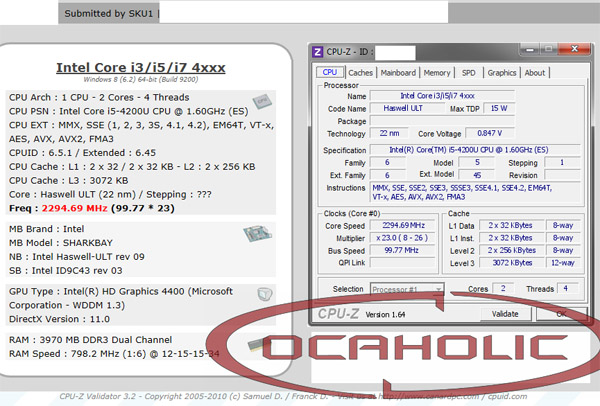Select the CPU tab
This screenshot has width=600, height=406.
(x=329, y=72)
